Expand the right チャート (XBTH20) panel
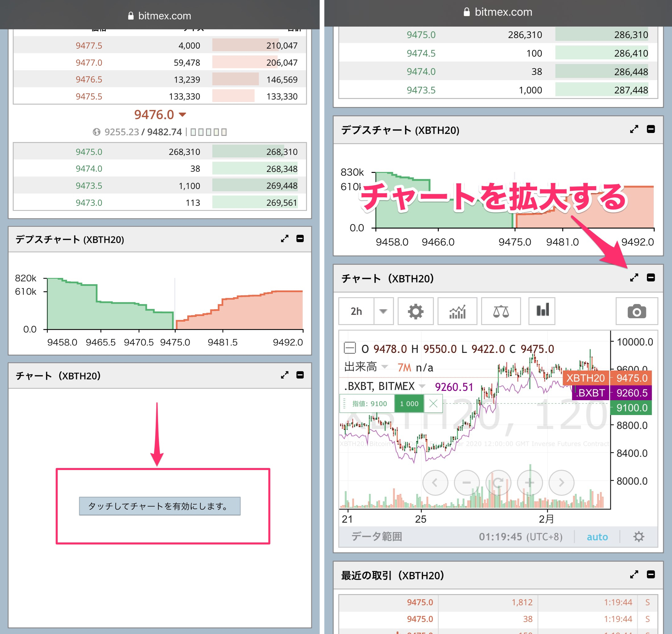This screenshot has width=672, height=634. click(x=634, y=278)
